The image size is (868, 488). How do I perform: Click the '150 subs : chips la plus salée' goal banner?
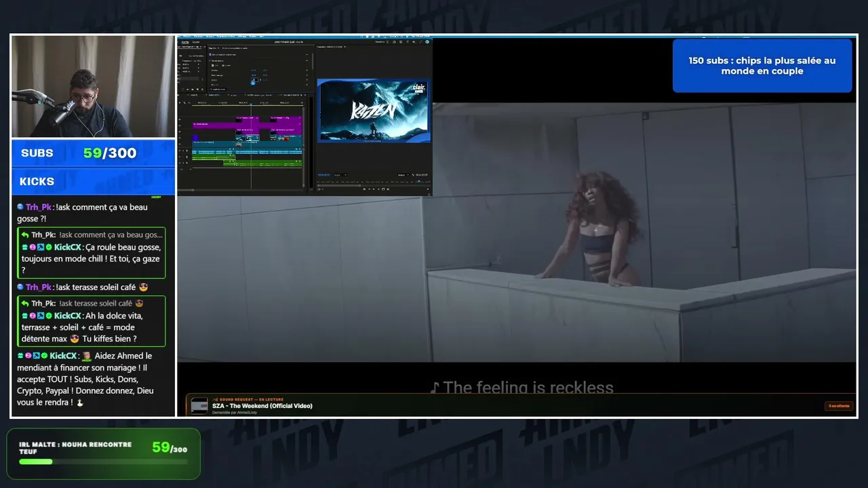coord(762,66)
